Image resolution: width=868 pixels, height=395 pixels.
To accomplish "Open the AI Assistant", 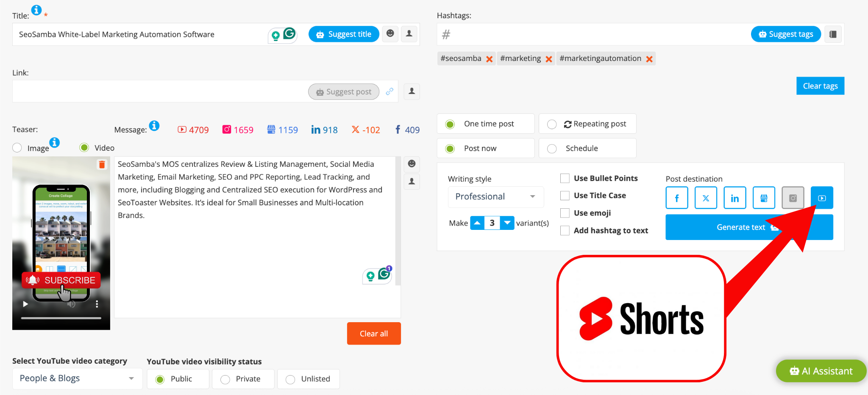I will coord(821,371).
